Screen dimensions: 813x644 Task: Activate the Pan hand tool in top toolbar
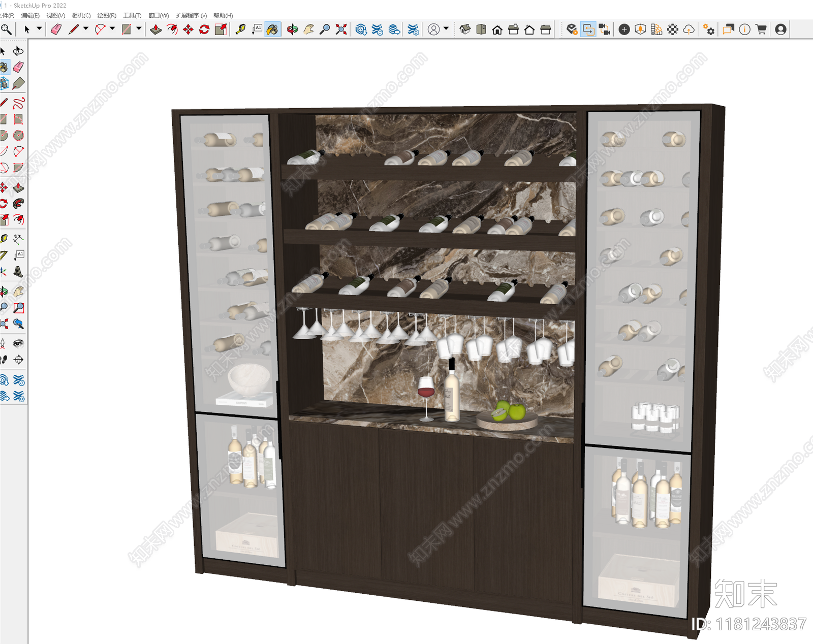tap(309, 29)
